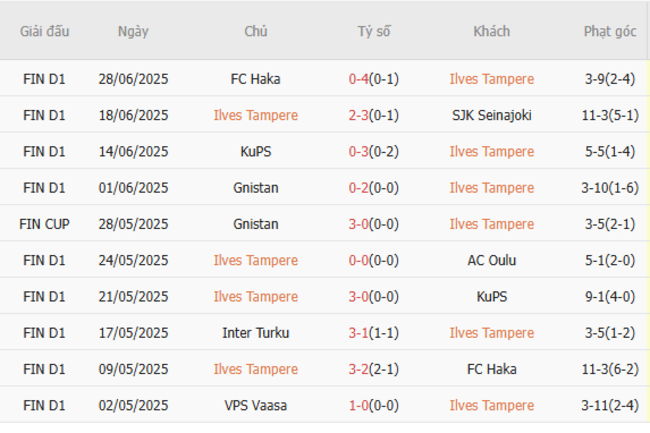The image size is (650, 433).
Task: Open the AC Oulu team link
Action: pos(491,260)
